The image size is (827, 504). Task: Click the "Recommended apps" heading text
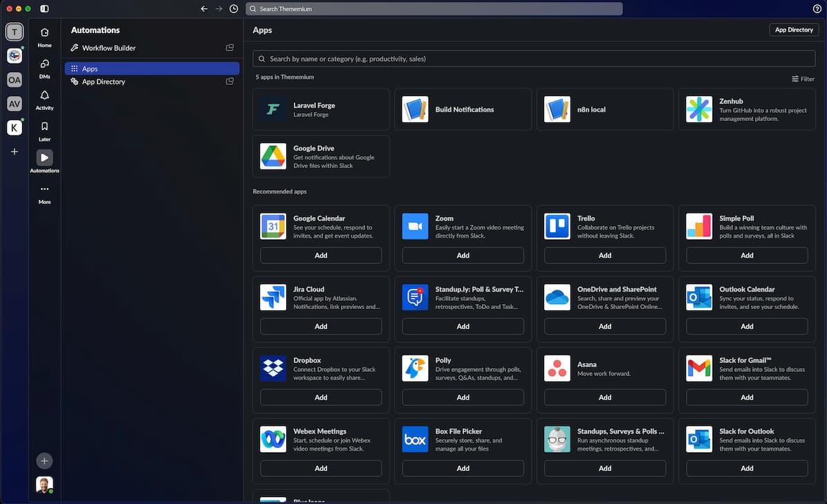pos(279,192)
